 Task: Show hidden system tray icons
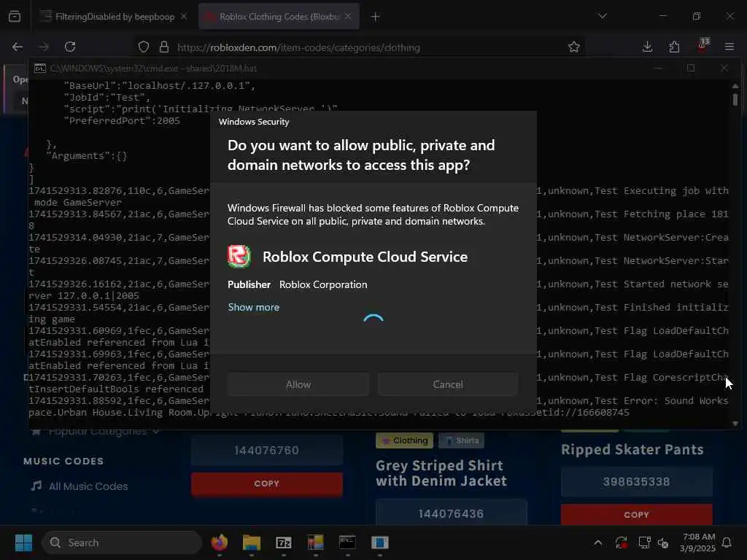tap(598, 542)
